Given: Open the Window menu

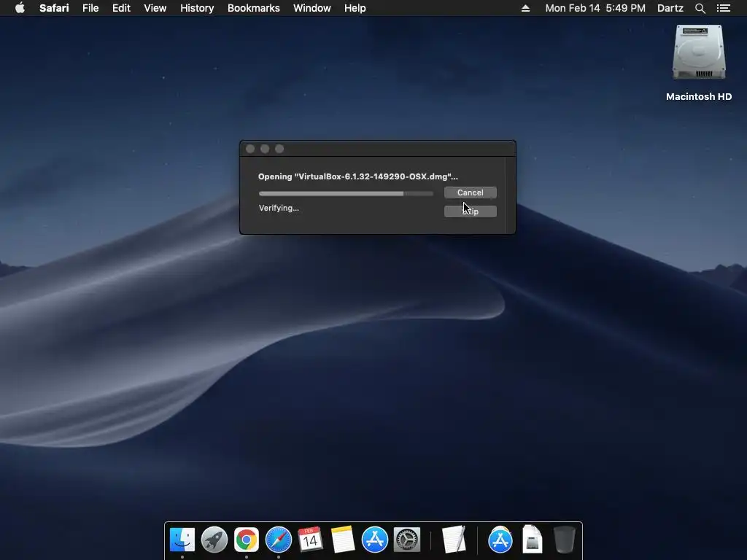Looking at the screenshot, I should click(312, 8).
